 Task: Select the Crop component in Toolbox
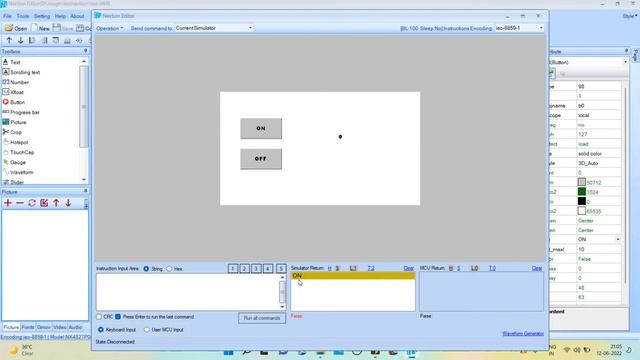point(12,132)
